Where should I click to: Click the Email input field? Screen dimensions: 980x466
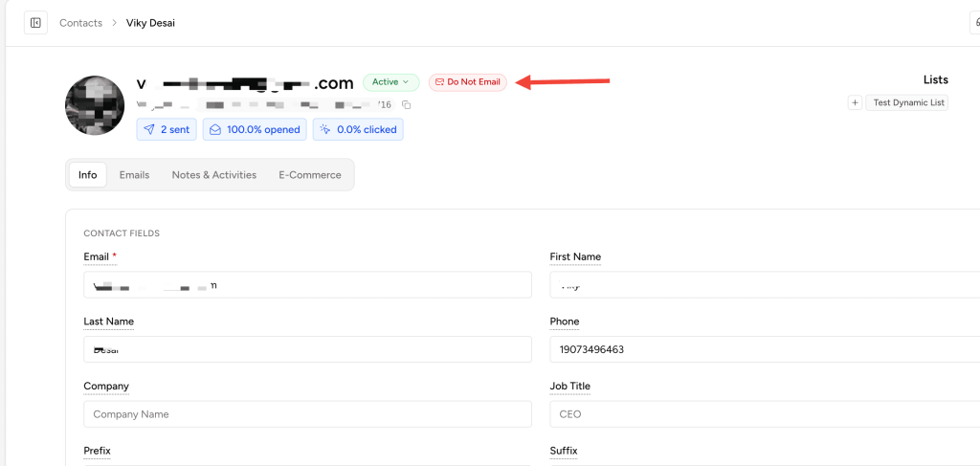(x=307, y=285)
